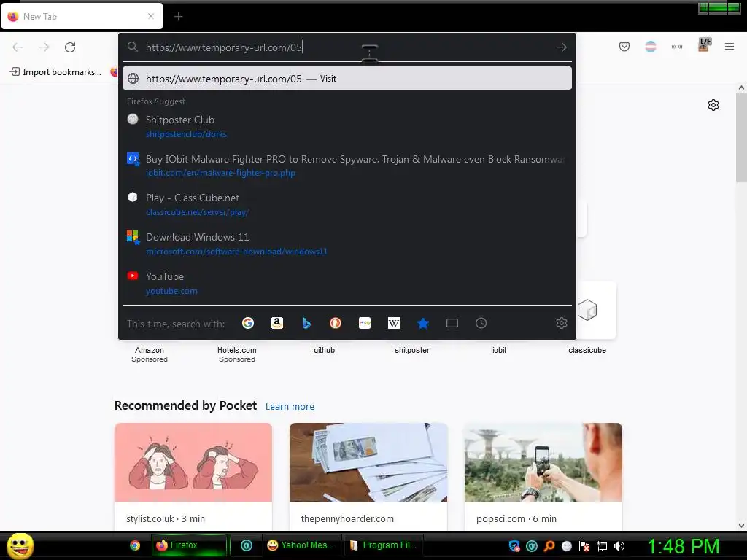Image resolution: width=747 pixels, height=560 pixels.
Task: Select YouTube suggestion
Action: (347, 284)
